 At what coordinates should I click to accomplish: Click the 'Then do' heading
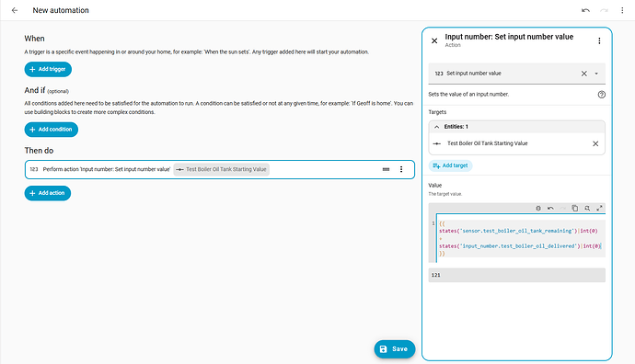pyautogui.click(x=39, y=151)
